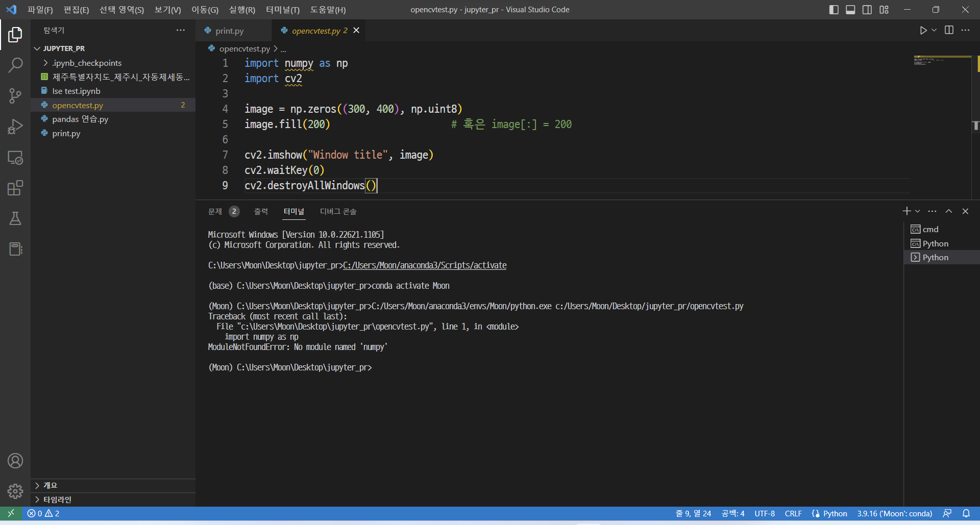The height and width of the screenshot is (525, 980).
Task: Open the new terminal launch profile dropdown
Action: point(918,211)
